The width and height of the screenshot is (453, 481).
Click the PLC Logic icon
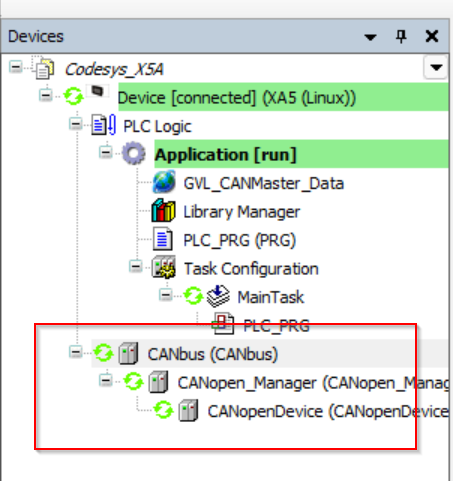[104, 125]
